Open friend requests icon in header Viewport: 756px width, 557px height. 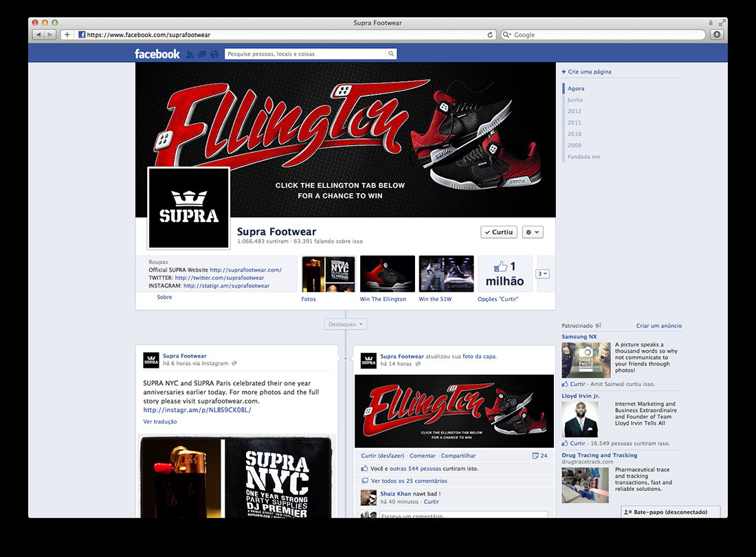(190, 54)
